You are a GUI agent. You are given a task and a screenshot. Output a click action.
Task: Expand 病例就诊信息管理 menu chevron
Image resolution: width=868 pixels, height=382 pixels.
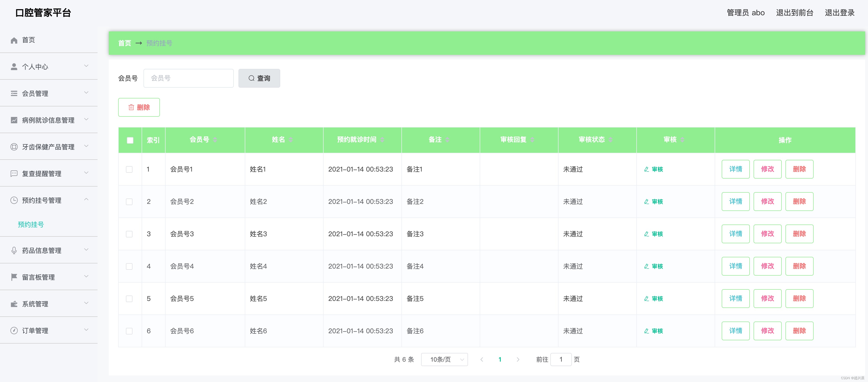point(86,119)
